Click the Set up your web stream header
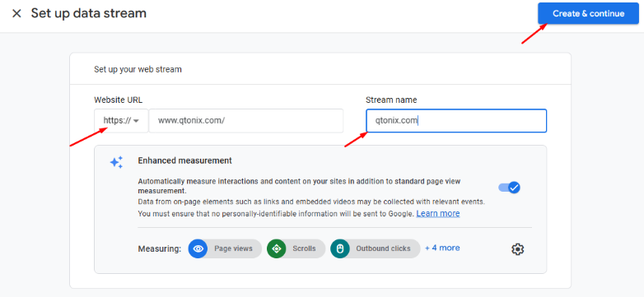This screenshot has height=297, width=644. pyautogui.click(x=138, y=69)
